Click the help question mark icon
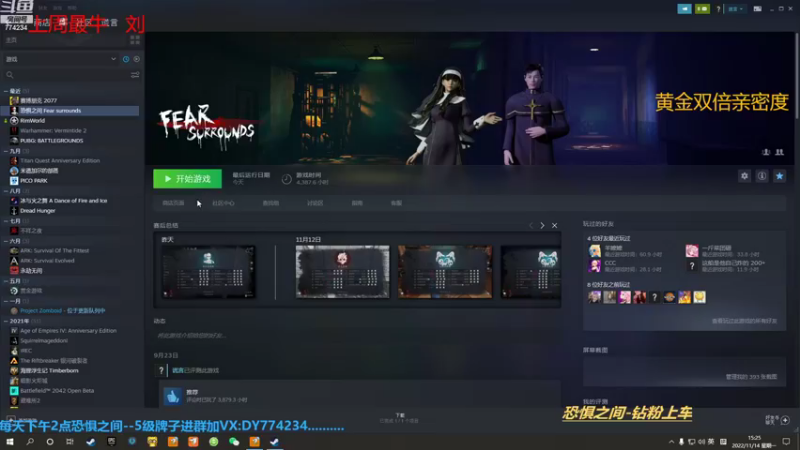 pyautogui.click(x=718, y=9)
